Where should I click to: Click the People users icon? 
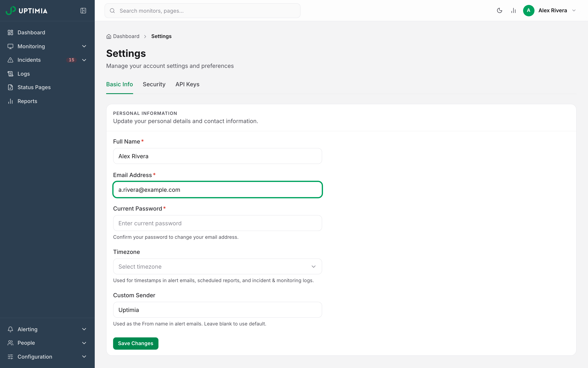pyautogui.click(x=10, y=343)
